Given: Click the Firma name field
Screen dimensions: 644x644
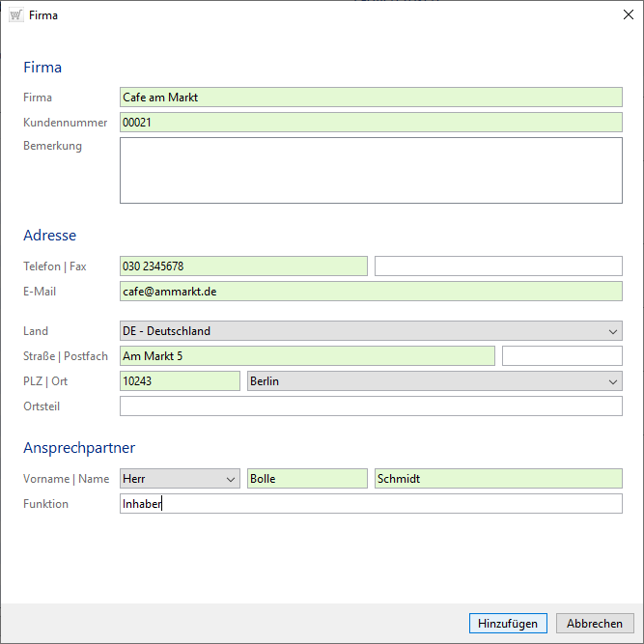Looking at the screenshot, I should click(371, 98).
